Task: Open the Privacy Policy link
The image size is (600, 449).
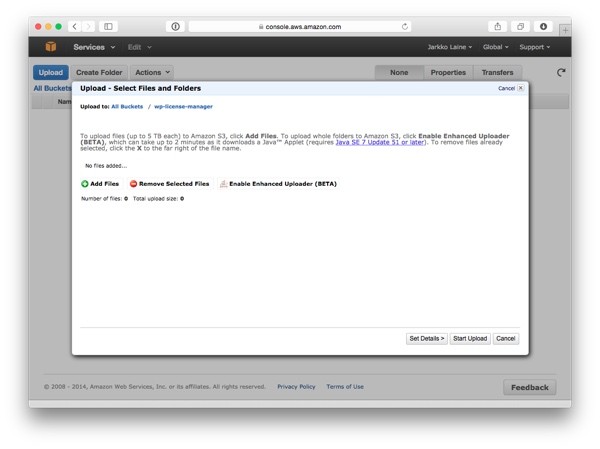Action: (296, 387)
